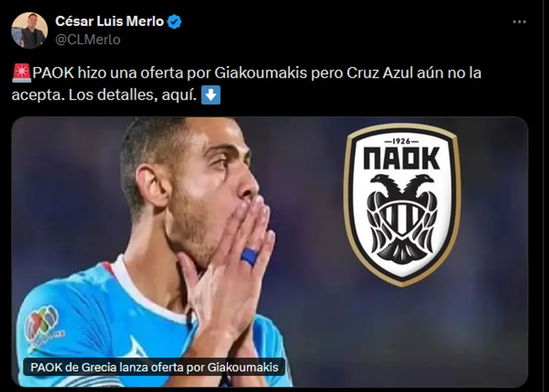Click the blue tape on player's finger

pyautogui.click(x=249, y=256)
